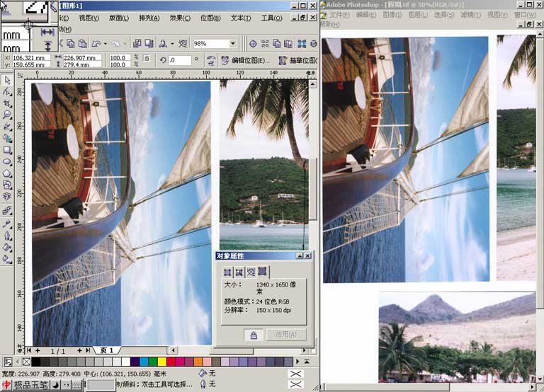
Task: Click the 描摹位图 button
Action: pos(297,61)
